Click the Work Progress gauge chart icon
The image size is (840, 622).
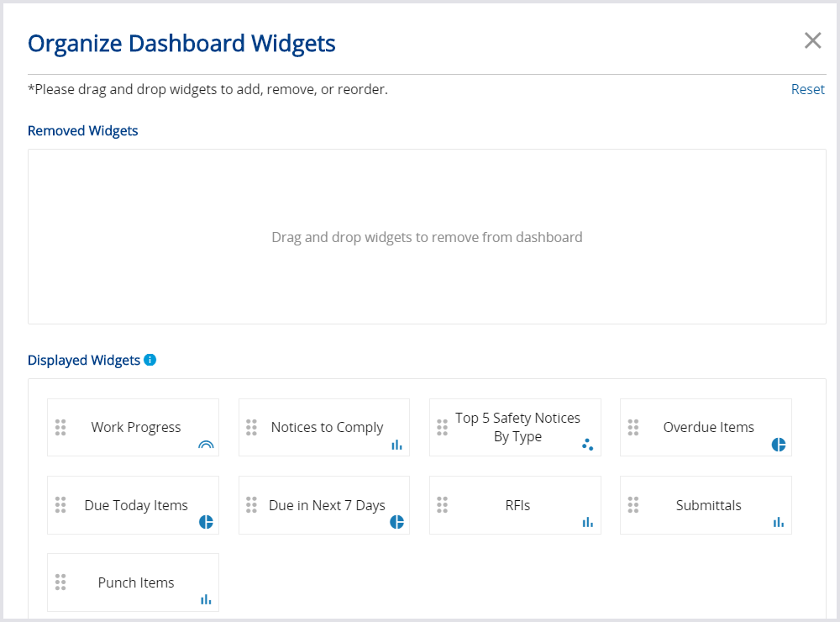(x=206, y=445)
